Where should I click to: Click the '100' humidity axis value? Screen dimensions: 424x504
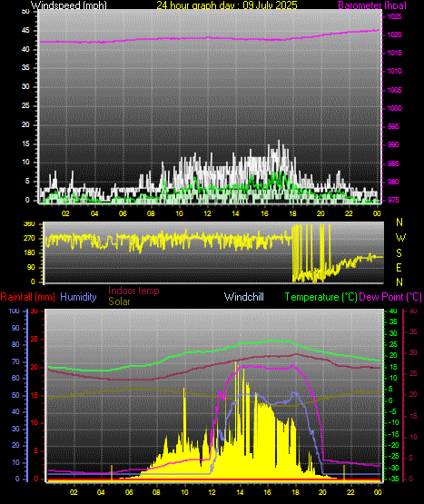(x=15, y=311)
